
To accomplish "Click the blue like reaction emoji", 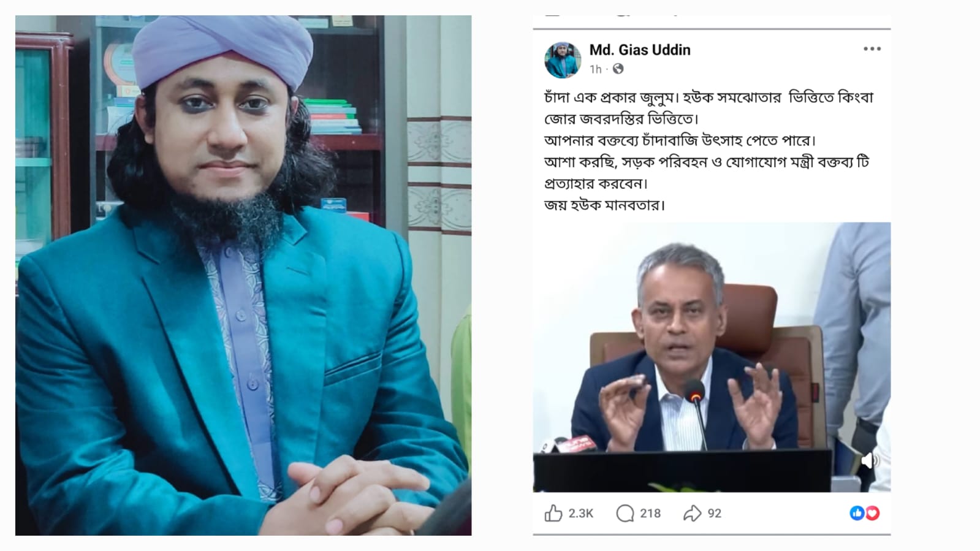I will [857, 513].
